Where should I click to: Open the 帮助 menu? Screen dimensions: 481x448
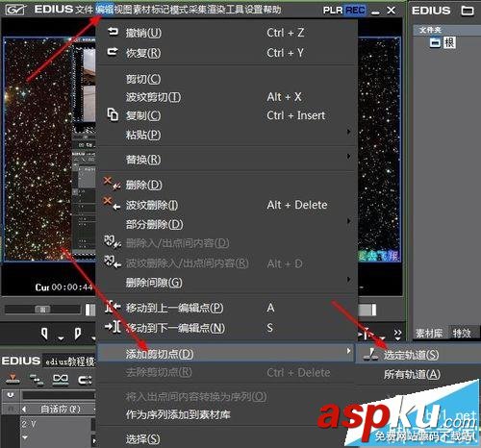tap(272, 10)
